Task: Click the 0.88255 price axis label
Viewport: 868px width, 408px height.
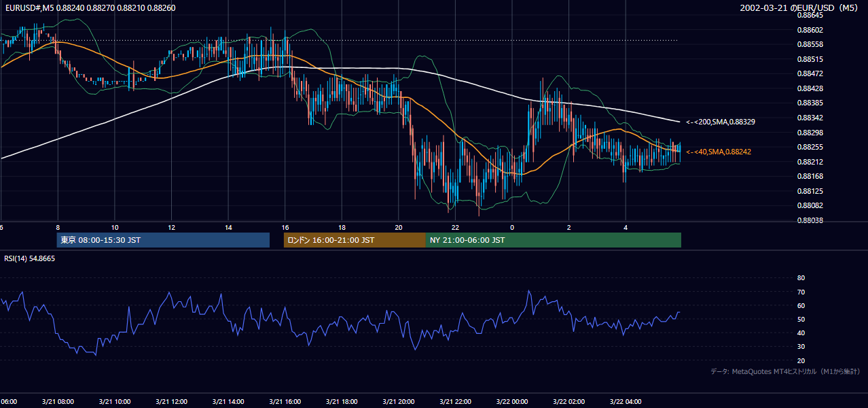Action: pyautogui.click(x=810, y=147)
